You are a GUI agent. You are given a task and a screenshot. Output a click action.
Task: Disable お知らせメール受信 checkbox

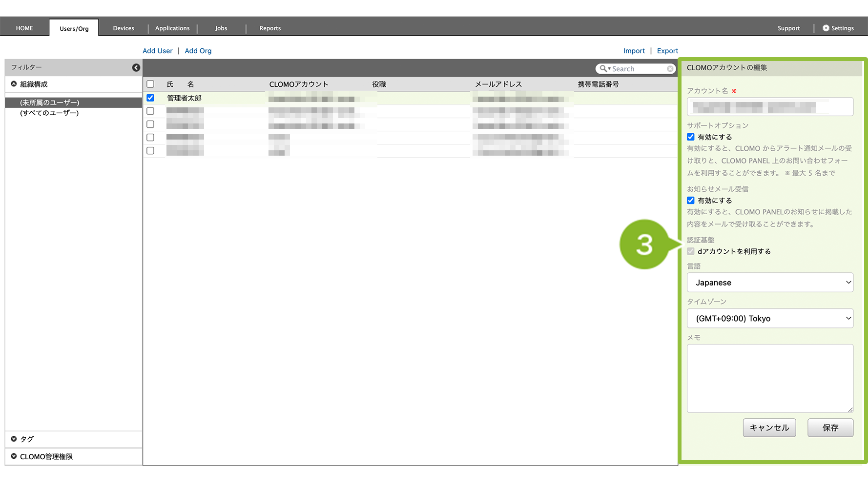pyautogui.click(x=691, y=201)
